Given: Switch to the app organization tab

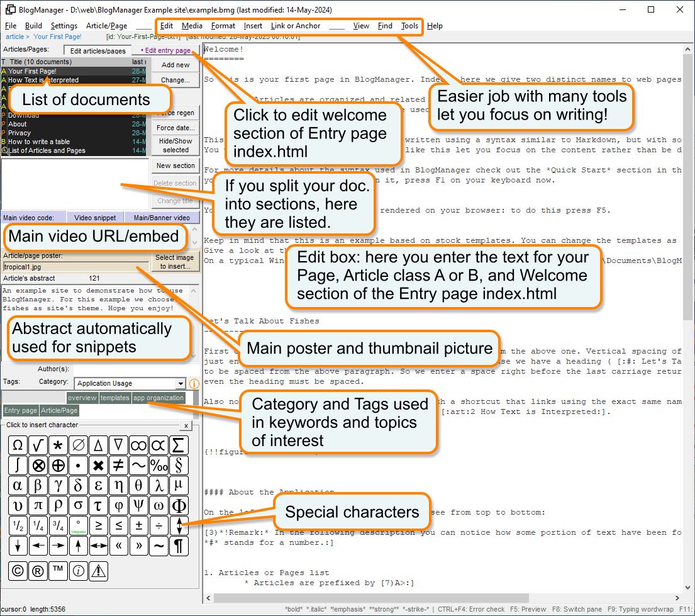Looking at the screenshot, I should pos(159,398).
